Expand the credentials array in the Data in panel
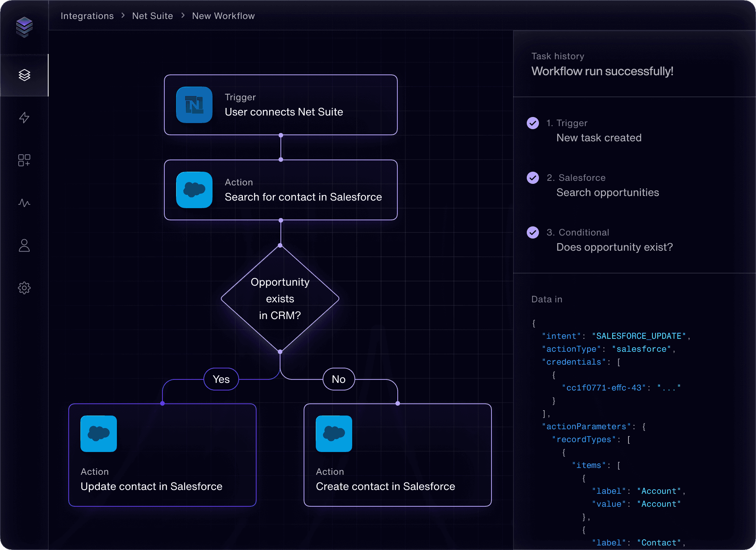756x550 pixels. [x=574, y=362]
